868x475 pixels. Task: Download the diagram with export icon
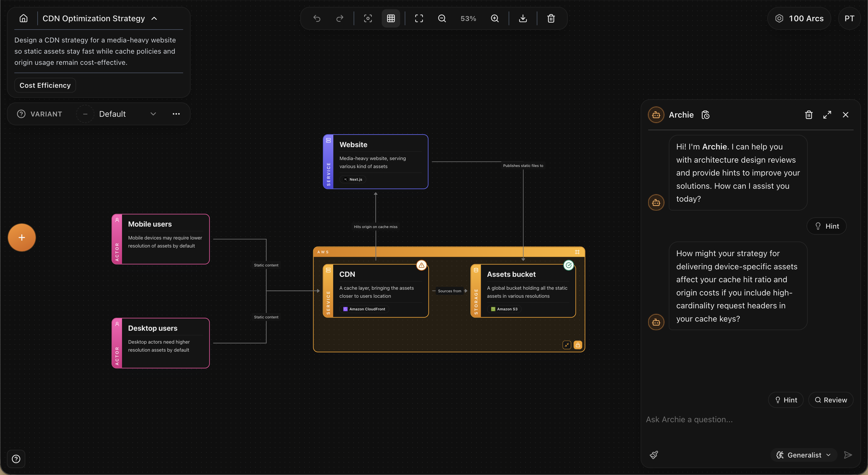point(523,18)
